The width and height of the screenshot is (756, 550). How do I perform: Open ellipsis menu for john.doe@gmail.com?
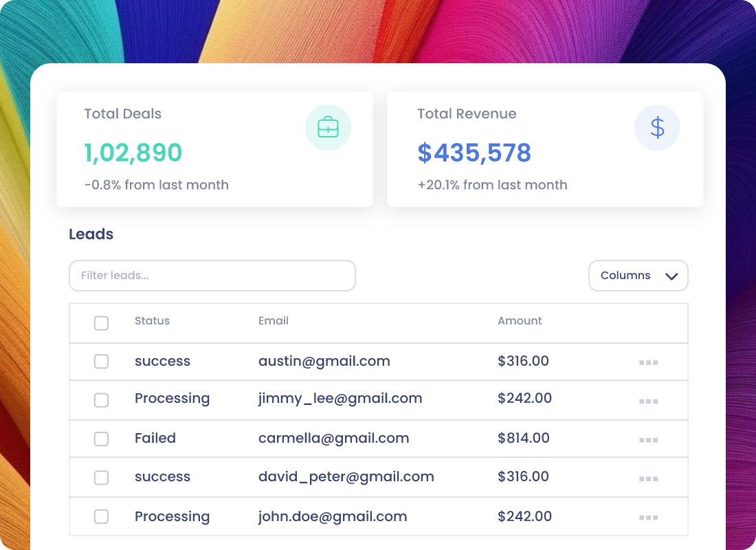pyautogui.click(x=649, y=517)
